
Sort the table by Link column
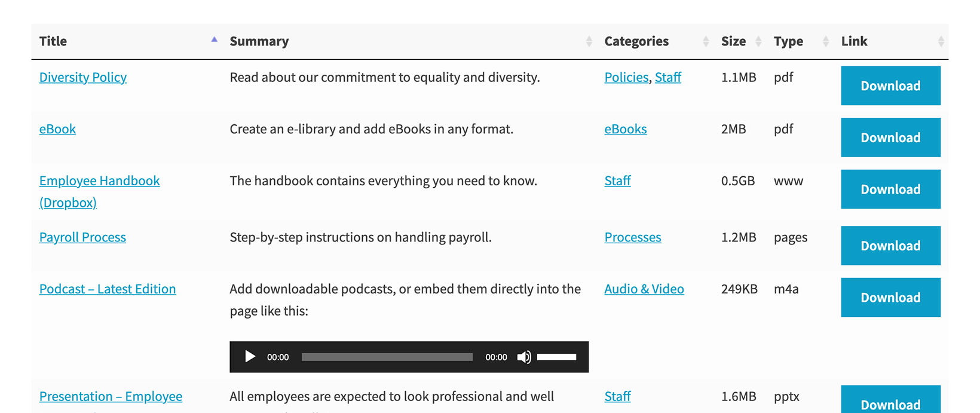(x=854, y=41)
